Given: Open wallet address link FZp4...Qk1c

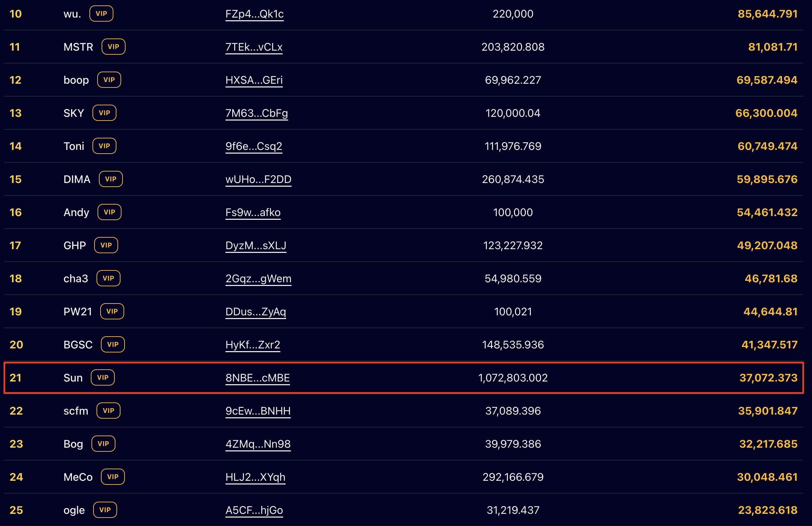Looking at the screenshot, I should point(254,14).
